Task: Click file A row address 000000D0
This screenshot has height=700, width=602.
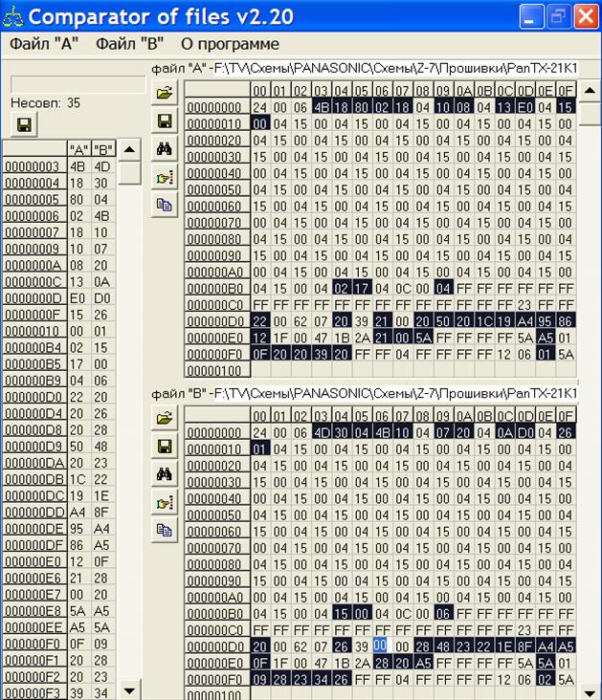Action: (x=216, y=321)
